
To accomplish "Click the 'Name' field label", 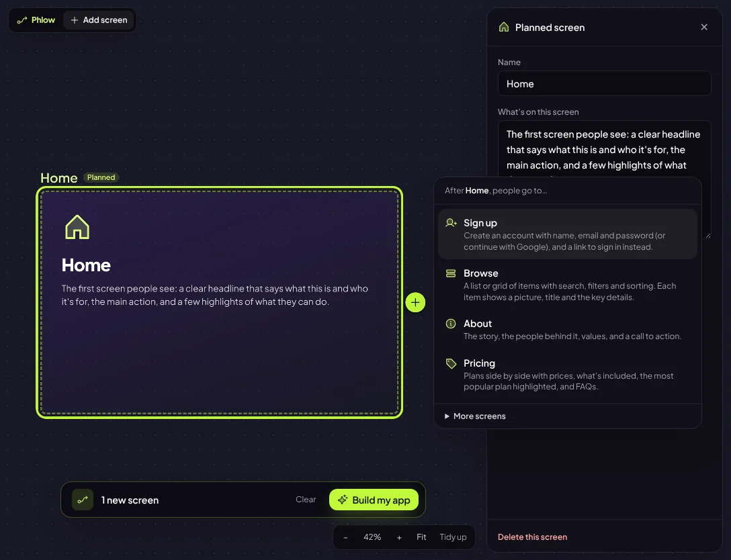I will [509, 62].
